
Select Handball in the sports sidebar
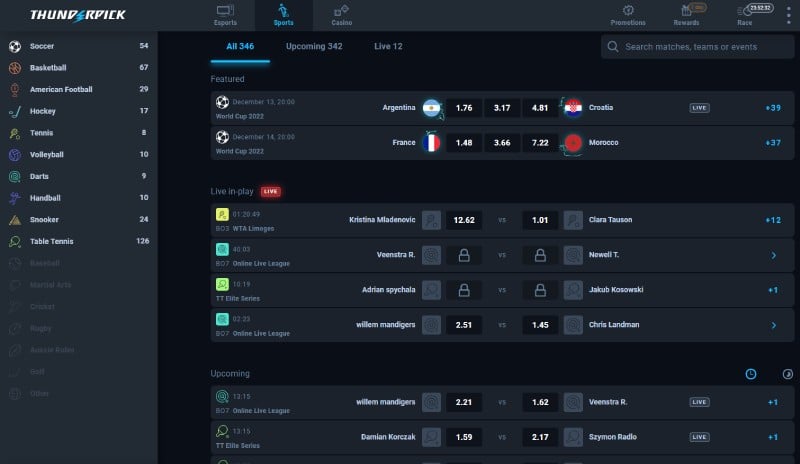pos(79,198)
